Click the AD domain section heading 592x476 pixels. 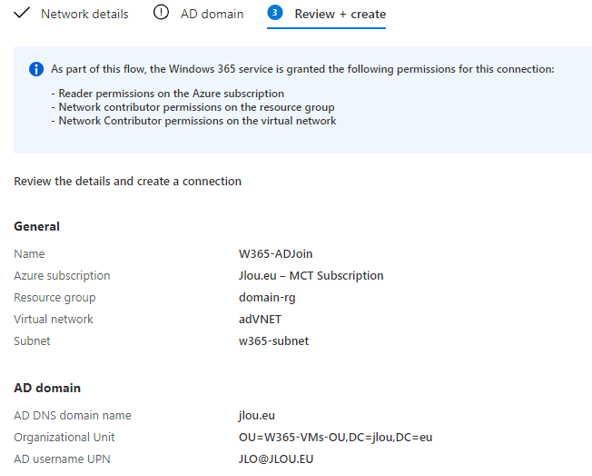tap(47, 388)
